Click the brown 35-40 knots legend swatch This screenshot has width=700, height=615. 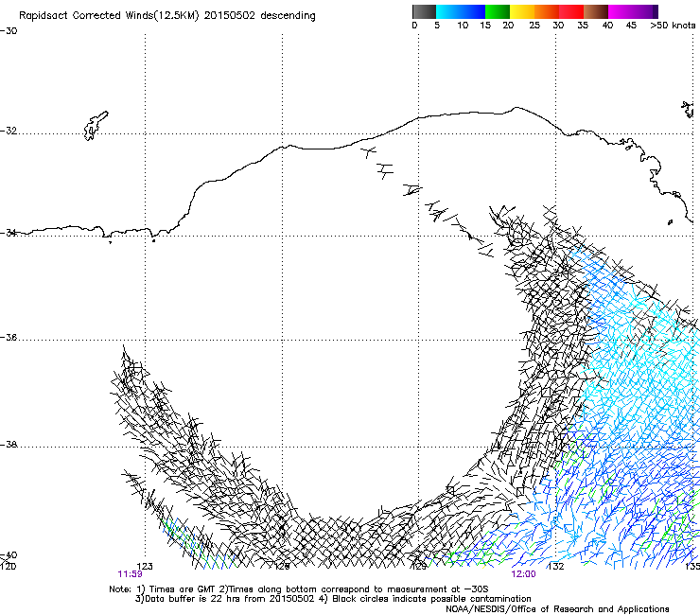[x=596, y=11]
